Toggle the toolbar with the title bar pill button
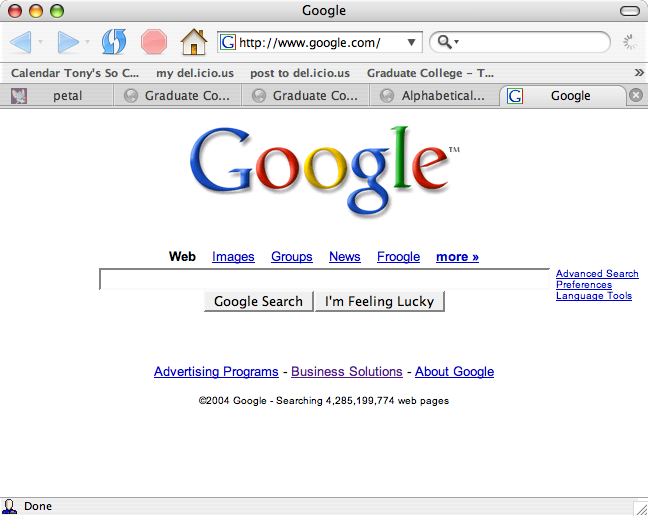This screenshot has width=648, height=516. click(x=629, y=11)
